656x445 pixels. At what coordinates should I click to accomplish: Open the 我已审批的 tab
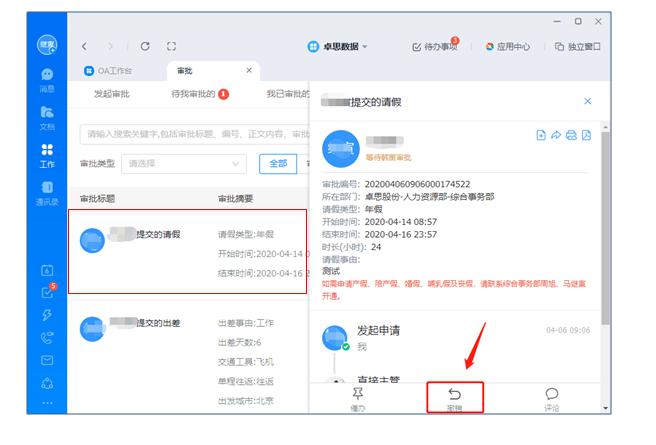click(x=288, y=94)
